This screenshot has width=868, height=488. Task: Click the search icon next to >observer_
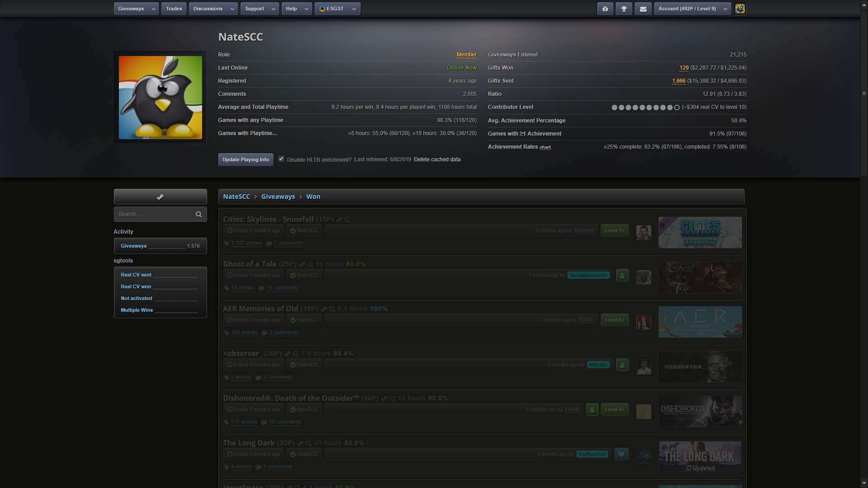coord(296,354)
